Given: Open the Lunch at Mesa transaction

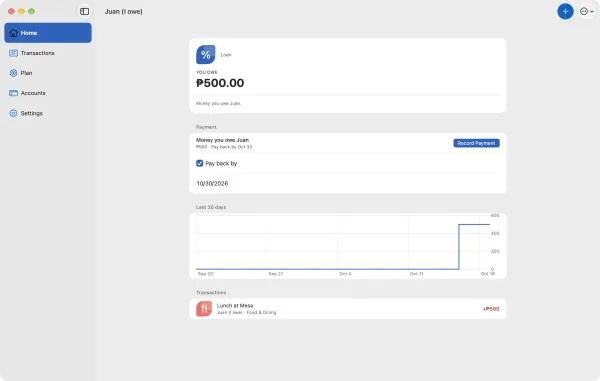Looking at the screenshot, I should point(348,309).
